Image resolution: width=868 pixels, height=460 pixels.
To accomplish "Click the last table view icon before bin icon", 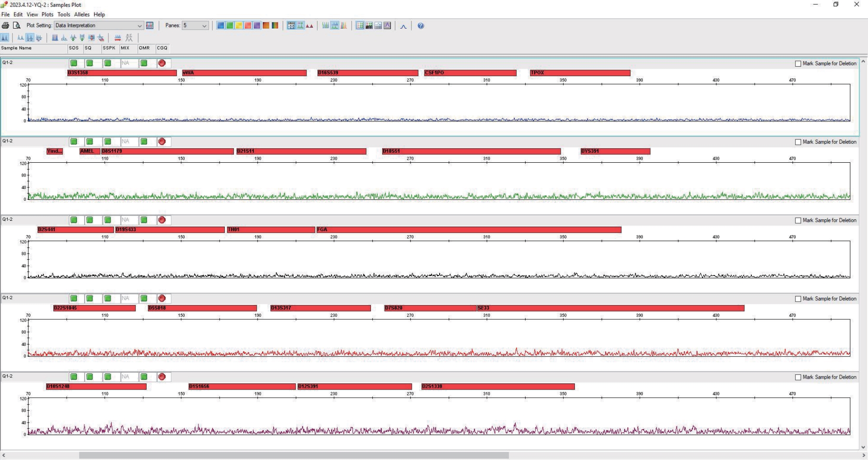I will 387,26.
